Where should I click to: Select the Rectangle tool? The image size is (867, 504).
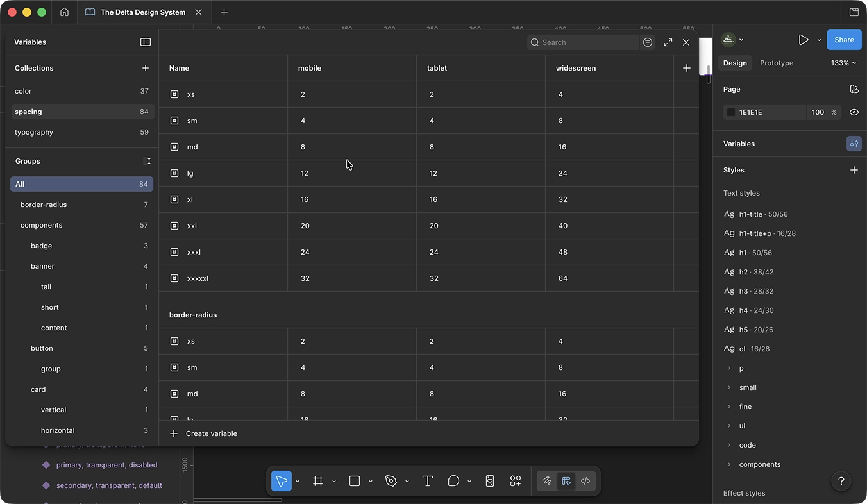pyautogui.click(x=354, y=481)
